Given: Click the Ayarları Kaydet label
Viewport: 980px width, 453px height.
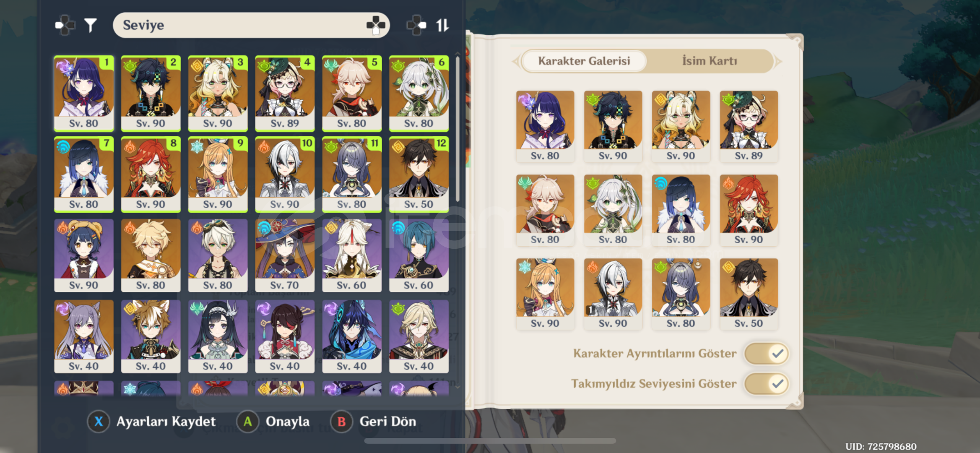Looking at the screenshot, I should (166, 422).
